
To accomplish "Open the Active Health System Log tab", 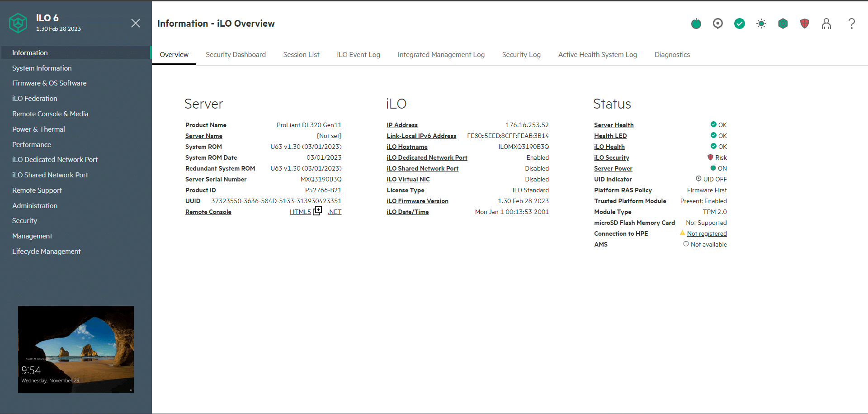I will (598, 55).
